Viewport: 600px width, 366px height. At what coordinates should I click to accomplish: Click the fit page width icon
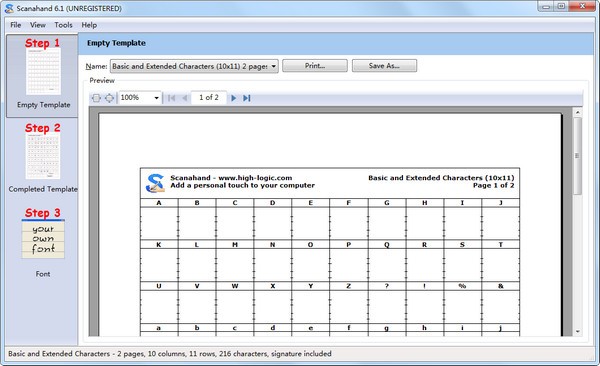click(96, 98)
